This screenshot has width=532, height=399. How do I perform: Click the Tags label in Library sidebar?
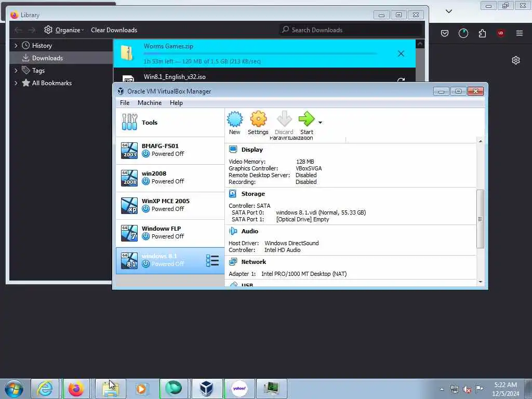point(38,71)
